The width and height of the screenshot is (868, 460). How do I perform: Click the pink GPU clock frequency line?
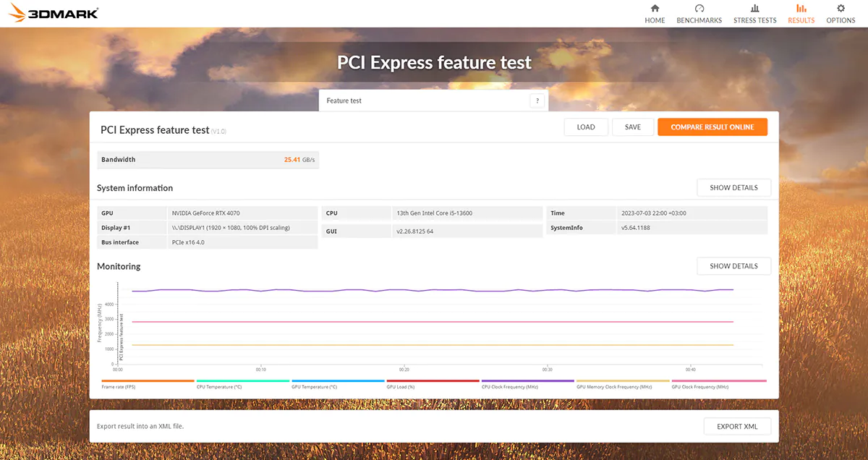coord(433,322)
